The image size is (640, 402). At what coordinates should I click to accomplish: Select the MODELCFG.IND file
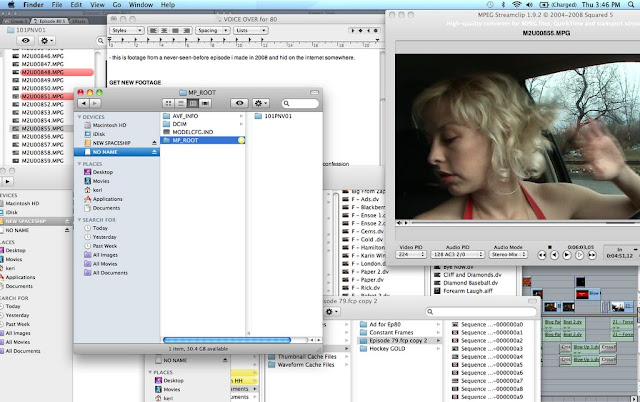[203, 132]
